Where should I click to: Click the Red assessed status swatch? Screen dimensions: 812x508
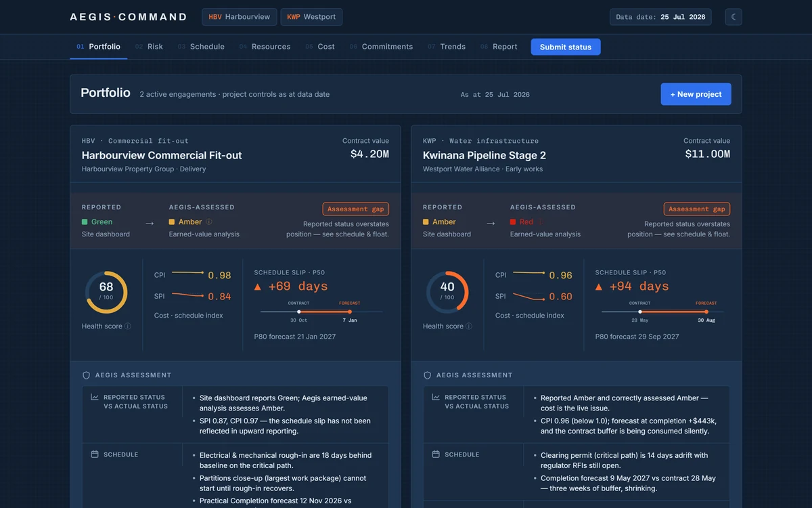coord(513,221)
